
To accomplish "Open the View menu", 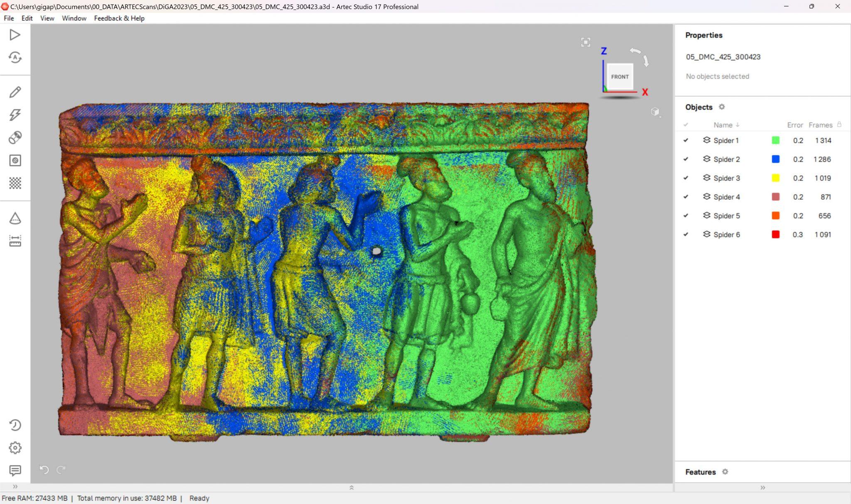I will (47, 18).
